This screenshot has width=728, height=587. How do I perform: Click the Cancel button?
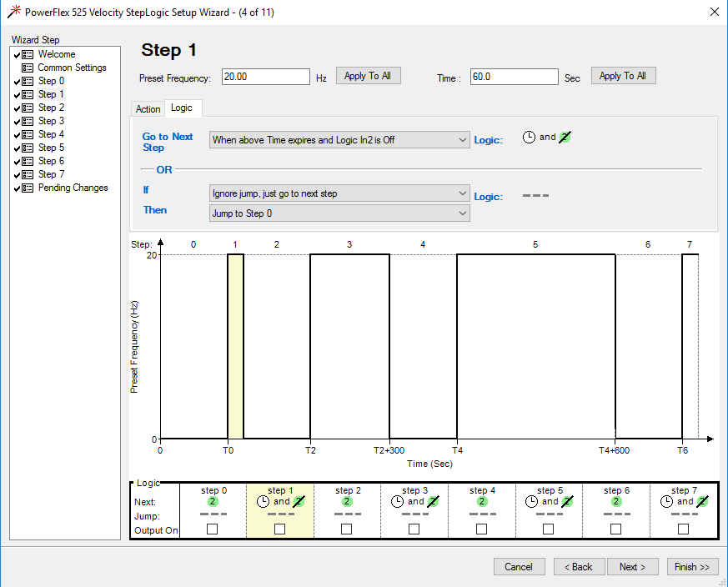(x=519, y=566)
